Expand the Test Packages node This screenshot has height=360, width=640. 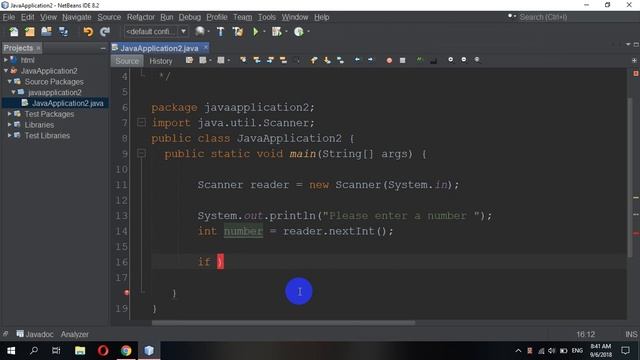coord(9,114)
